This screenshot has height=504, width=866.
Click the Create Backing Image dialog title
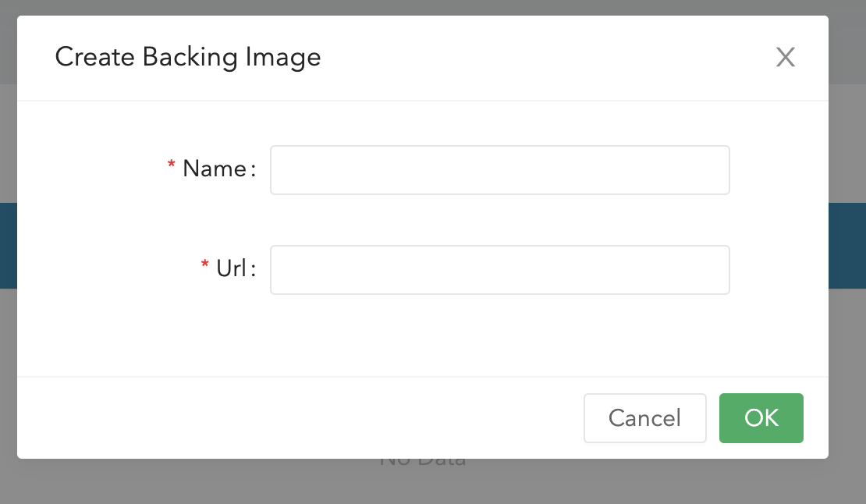(x=187, y=57)
